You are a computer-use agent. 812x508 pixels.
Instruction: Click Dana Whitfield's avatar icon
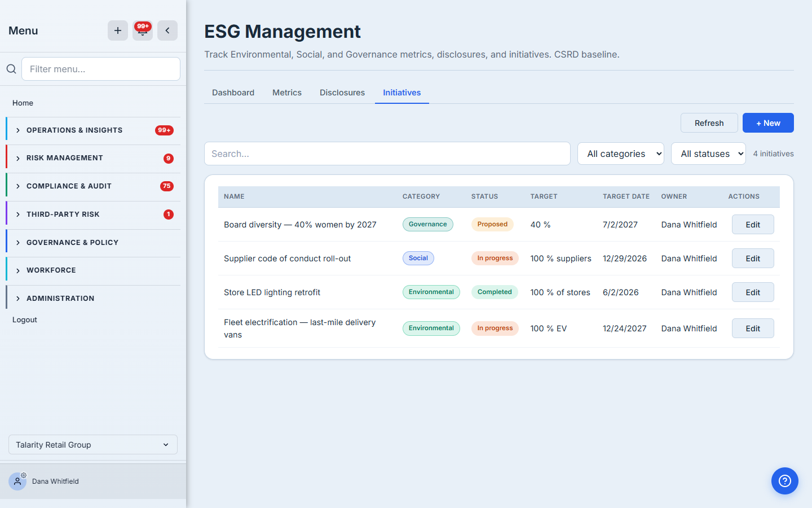(17, 481)
